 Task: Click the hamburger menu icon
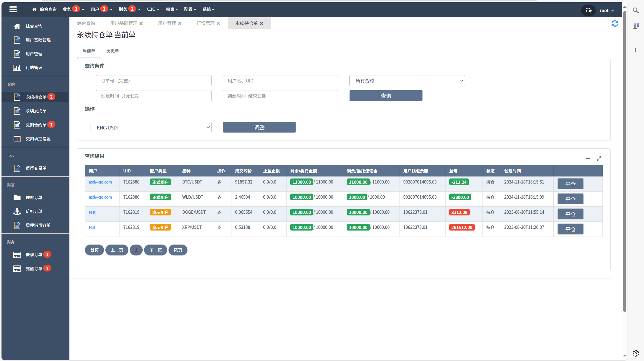tap(13, 9)
